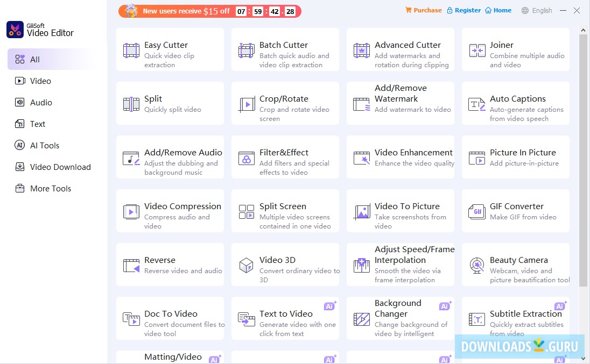The height and width of the screenshot is (364, 590).
Task: Open the Doc To Video icon
Action: pyautogui.click(x=131, y=319)
